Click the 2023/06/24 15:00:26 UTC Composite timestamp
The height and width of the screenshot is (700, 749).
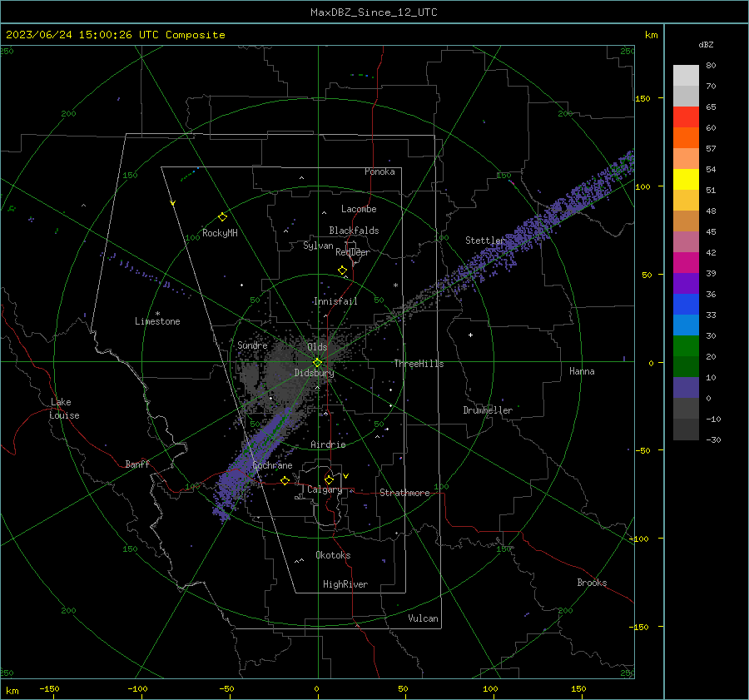(x=115, y=35)
